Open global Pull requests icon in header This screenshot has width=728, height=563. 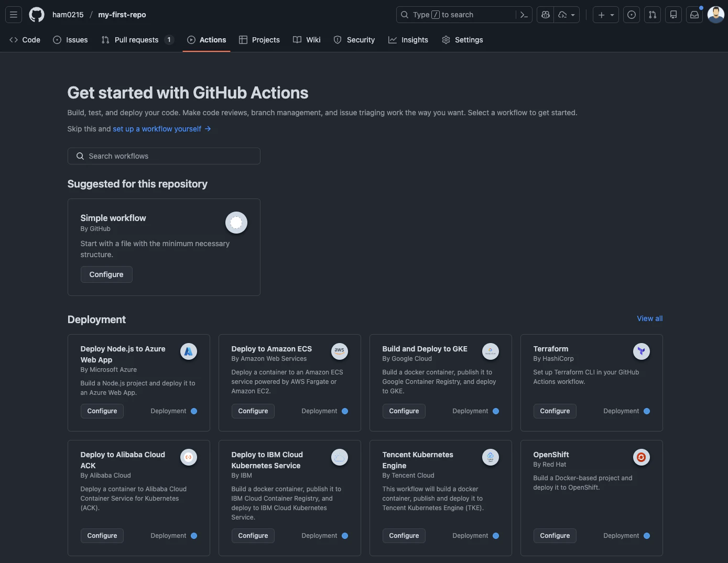coord(653,15)
